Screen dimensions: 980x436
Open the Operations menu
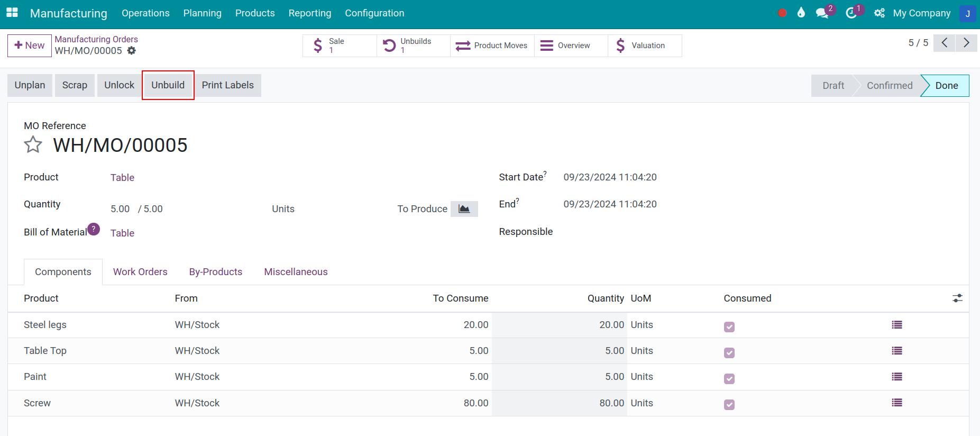tap(145, 13)
